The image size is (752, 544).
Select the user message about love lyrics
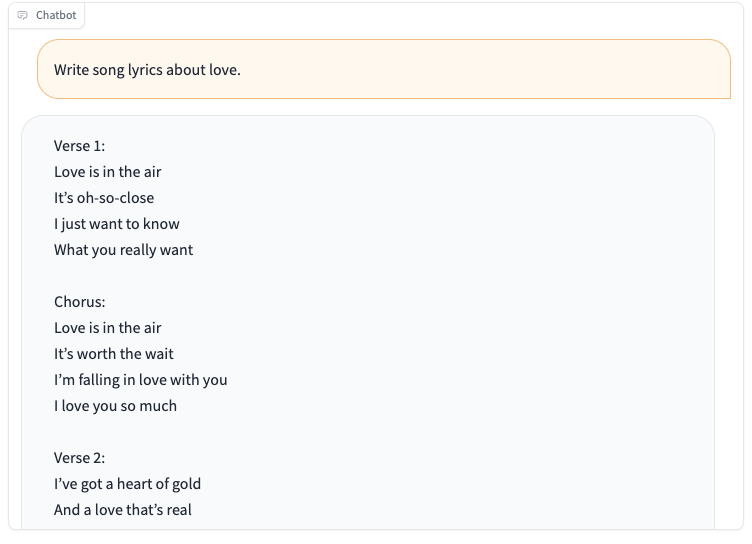pos(384,69)
